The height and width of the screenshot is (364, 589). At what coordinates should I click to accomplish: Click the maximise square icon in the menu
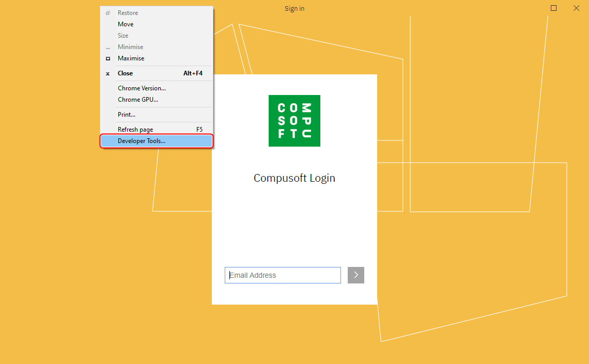coord(107,58)
